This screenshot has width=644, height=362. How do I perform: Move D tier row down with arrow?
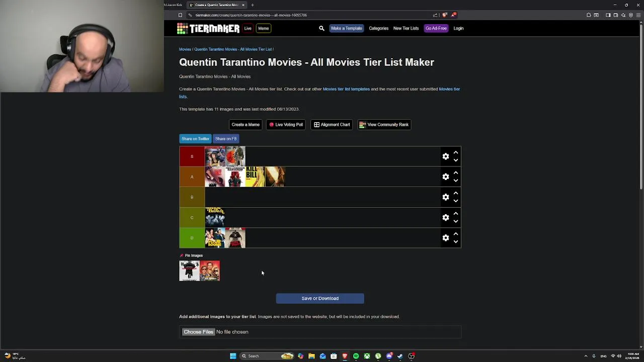click(x=456, y=242)
